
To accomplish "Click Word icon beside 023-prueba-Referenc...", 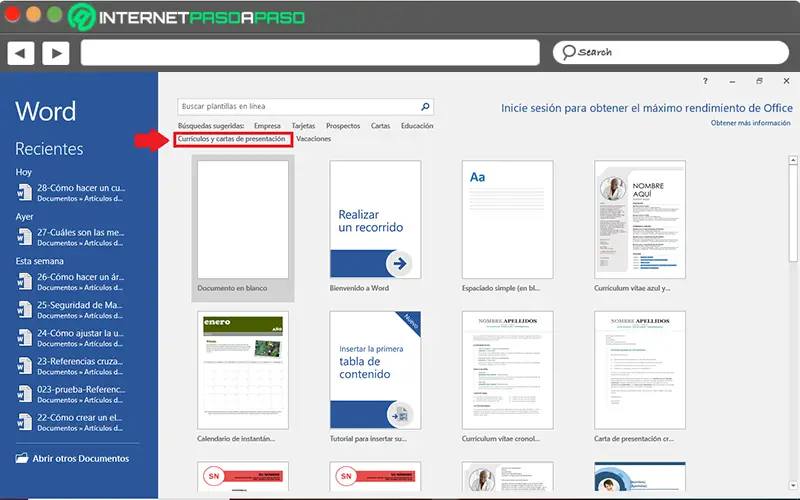I will (23, 394).
